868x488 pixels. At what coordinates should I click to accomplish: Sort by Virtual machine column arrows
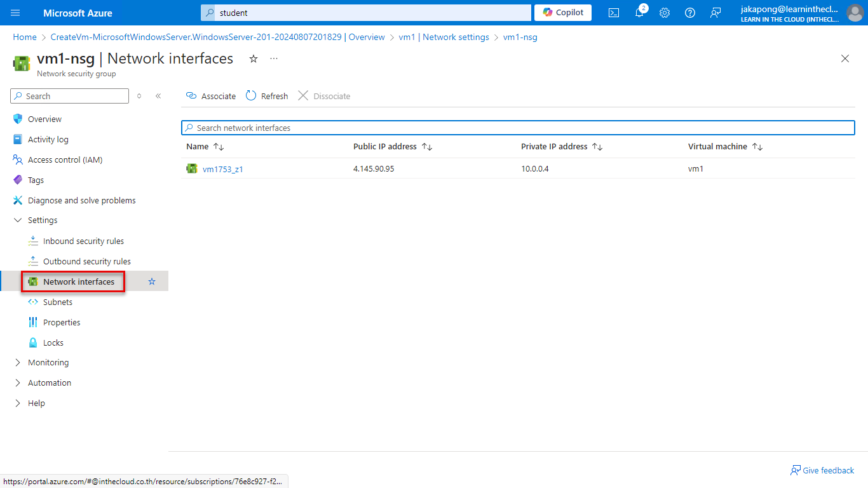pyautogui.click(x=757, y=147)
